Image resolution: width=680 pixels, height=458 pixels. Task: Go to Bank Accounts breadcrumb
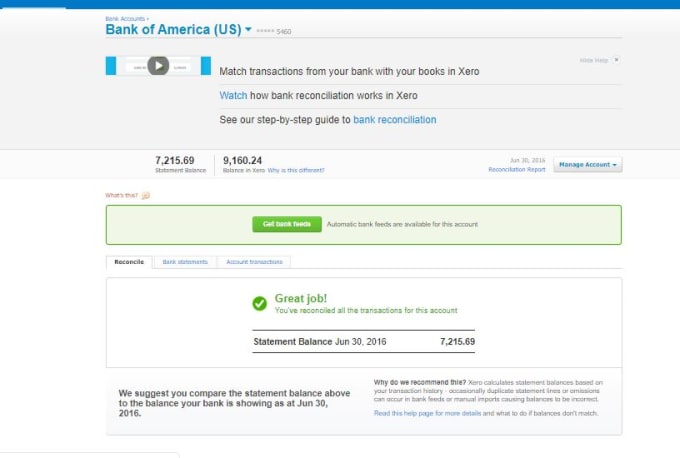[125, 19]
